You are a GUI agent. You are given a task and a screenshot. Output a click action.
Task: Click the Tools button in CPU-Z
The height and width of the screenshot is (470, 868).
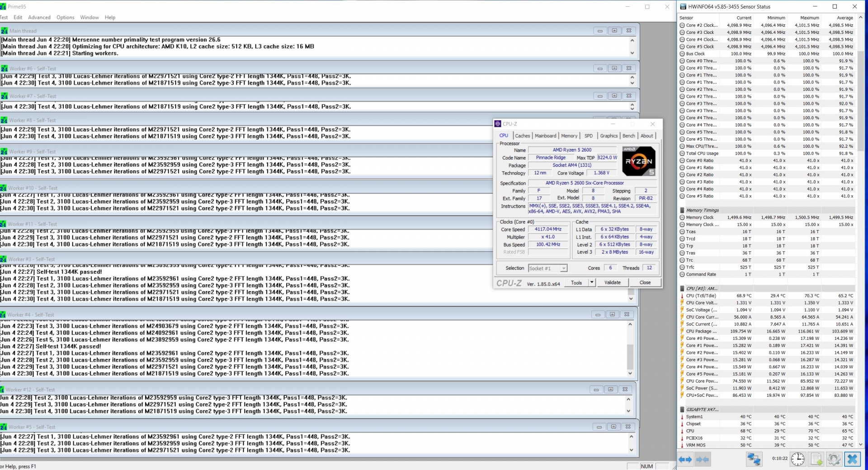[x=576, y=282]
